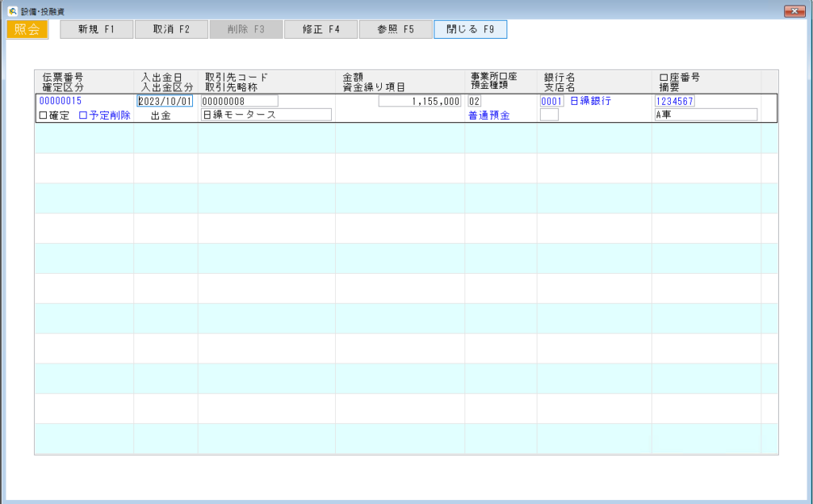
Task: Click the 伝票番号 link 00000015
Action: (x=60, y=101)
